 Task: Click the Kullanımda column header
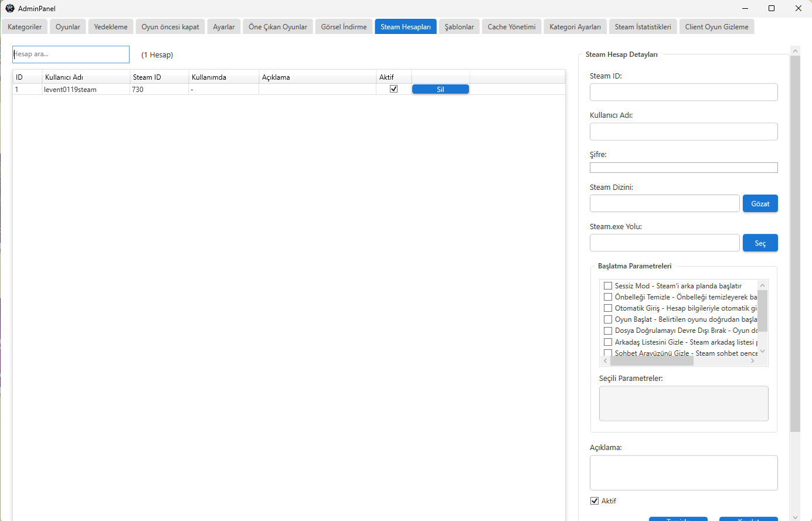224,77
